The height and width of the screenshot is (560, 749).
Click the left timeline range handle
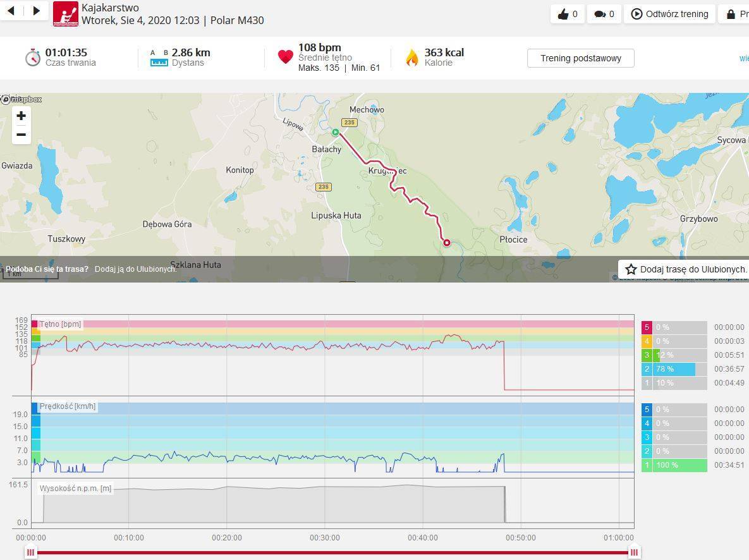pos(30,552)
